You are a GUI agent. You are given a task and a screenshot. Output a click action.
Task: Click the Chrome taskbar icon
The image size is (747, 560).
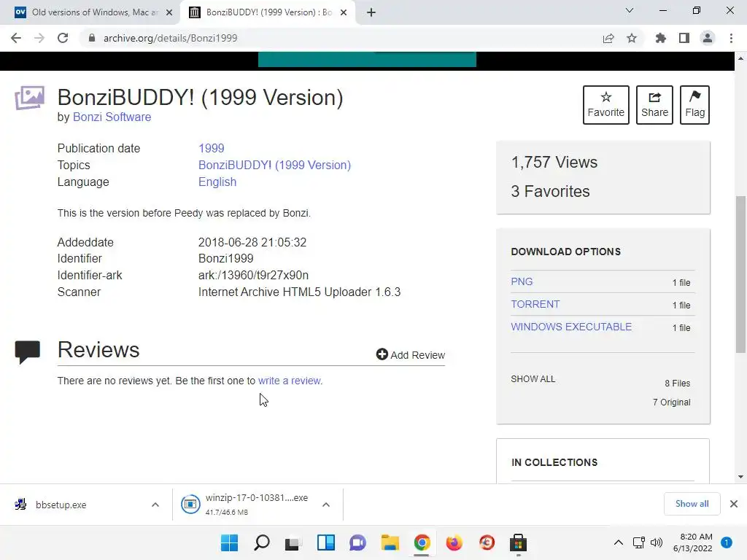(422, 542)
